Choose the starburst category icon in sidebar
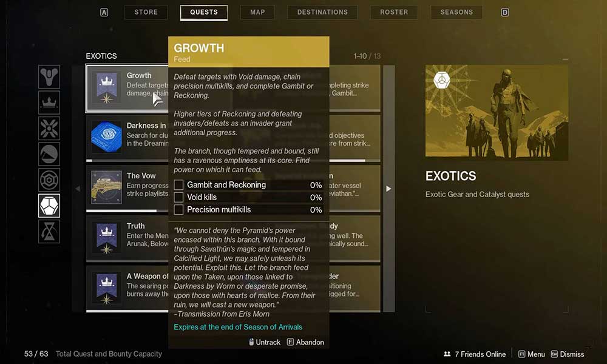 [x=49, y=129]
